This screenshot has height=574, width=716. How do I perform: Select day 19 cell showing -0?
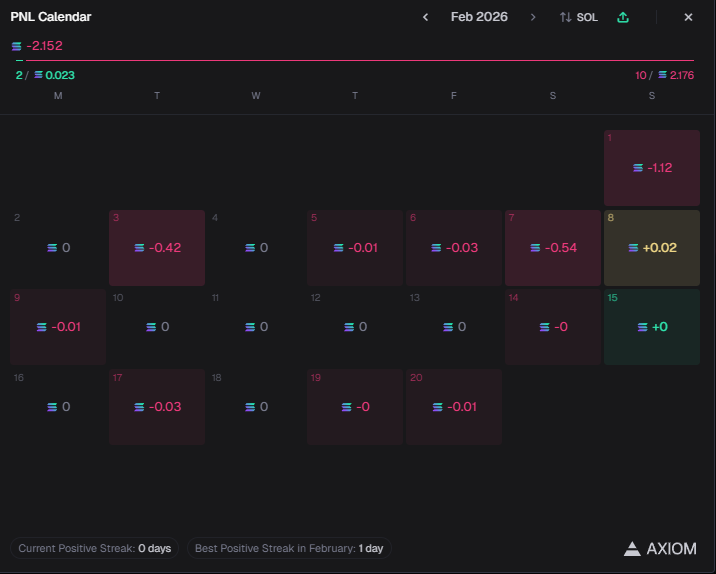point(355,407)
